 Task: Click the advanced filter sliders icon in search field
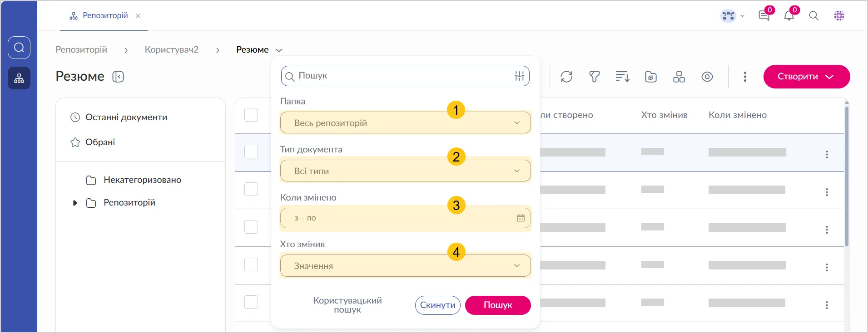[520, 76]
